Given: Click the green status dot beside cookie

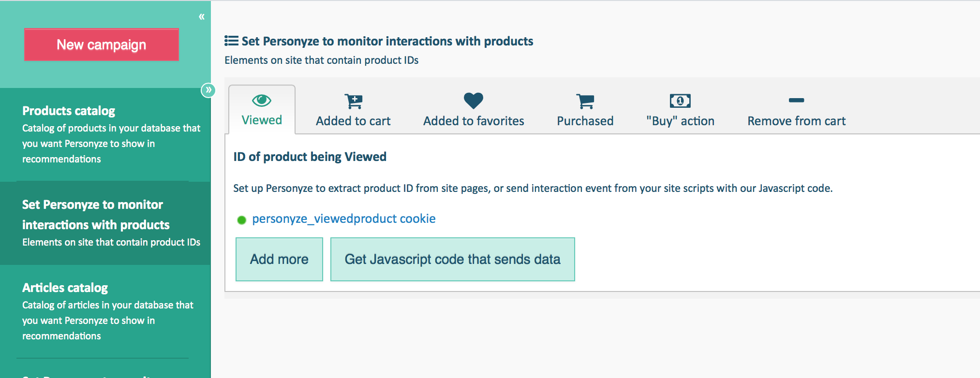Looking at the screenshot, I should [x=242, y=220].
